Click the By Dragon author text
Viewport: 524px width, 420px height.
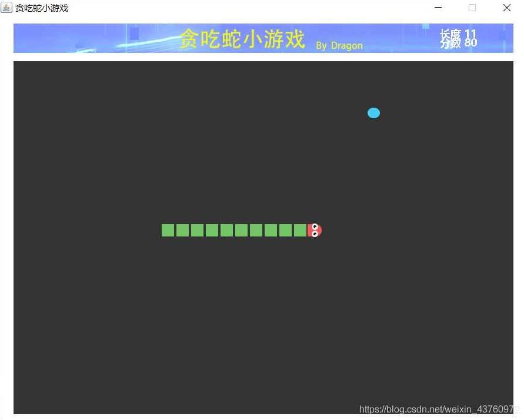pos(339,45)
